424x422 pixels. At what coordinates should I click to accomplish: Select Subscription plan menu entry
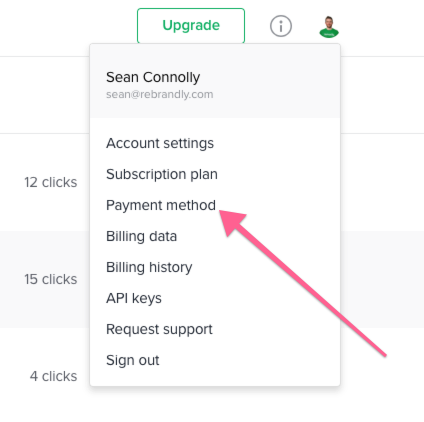click(162, 174)
